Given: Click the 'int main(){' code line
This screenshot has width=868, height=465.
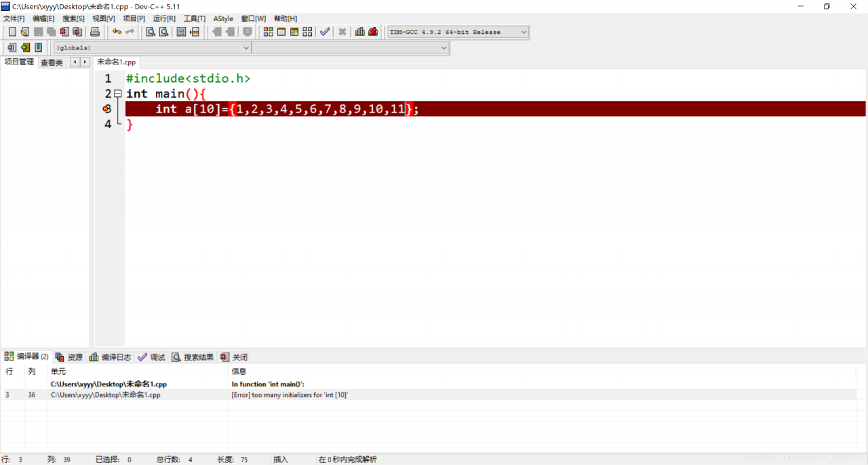Looking at the screenshot, I should click(x=165, y=94).
